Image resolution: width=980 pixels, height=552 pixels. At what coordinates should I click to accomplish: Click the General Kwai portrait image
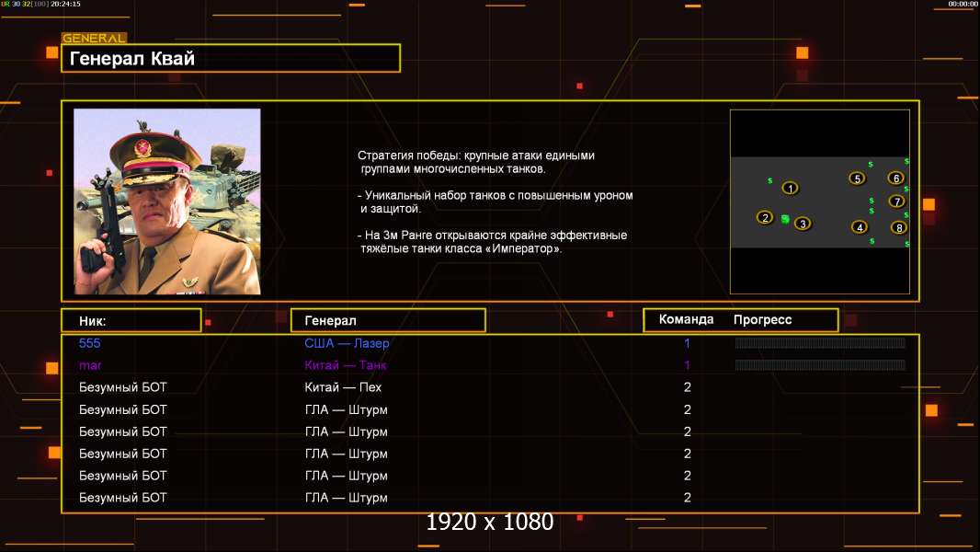pos(167,201)
